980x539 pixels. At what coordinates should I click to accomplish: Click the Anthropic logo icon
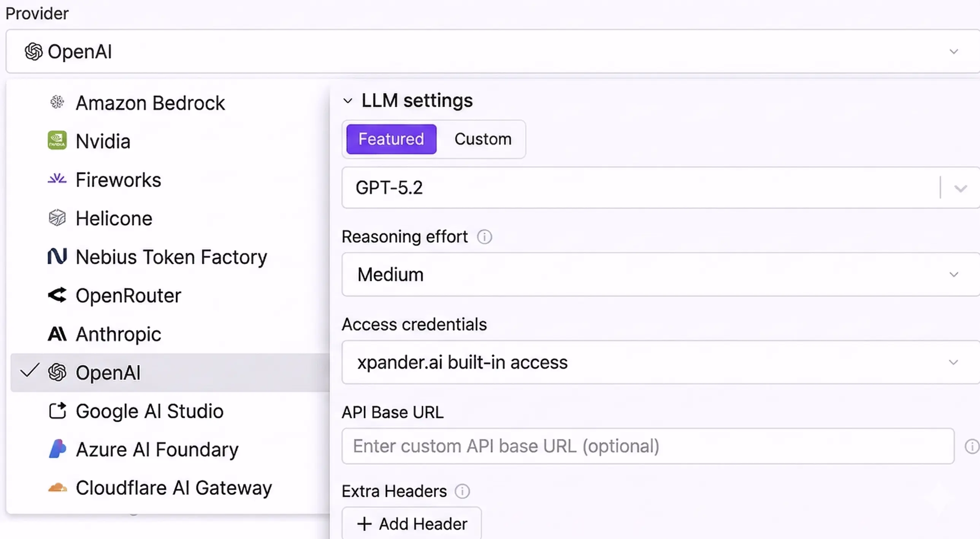click(x=57, y=334)
